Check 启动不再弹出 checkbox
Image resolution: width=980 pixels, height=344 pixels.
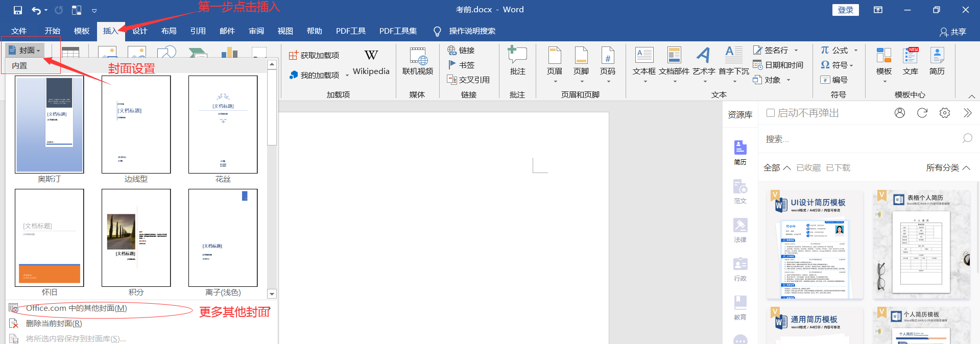[x=771, y=113]
